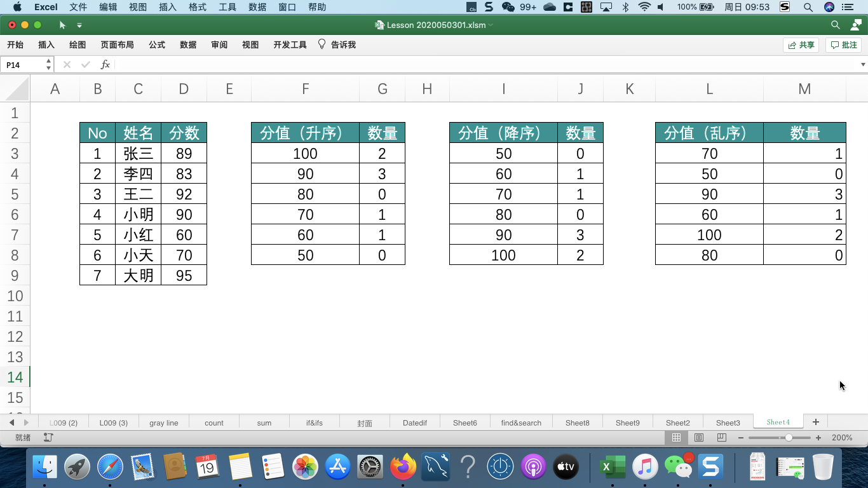Click the zoom in plus icon

(818, 438)
